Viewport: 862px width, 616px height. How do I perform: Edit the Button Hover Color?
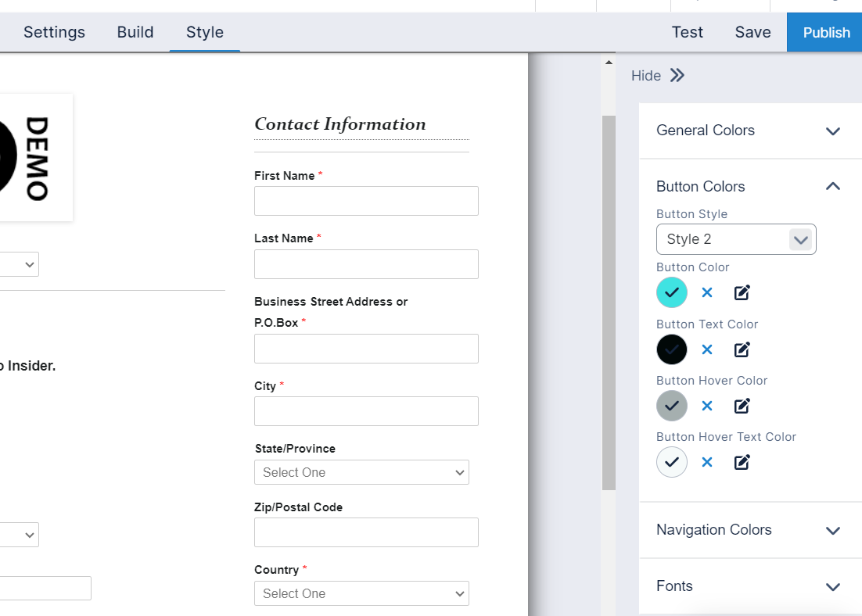(742, 406)
